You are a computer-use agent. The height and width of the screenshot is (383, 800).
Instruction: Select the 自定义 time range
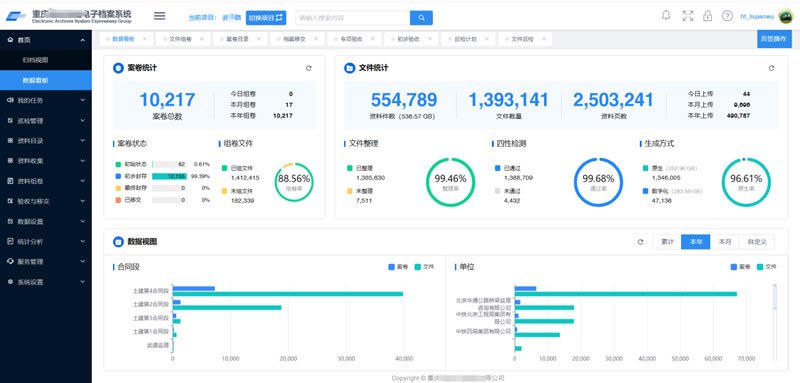pos(757,242)
